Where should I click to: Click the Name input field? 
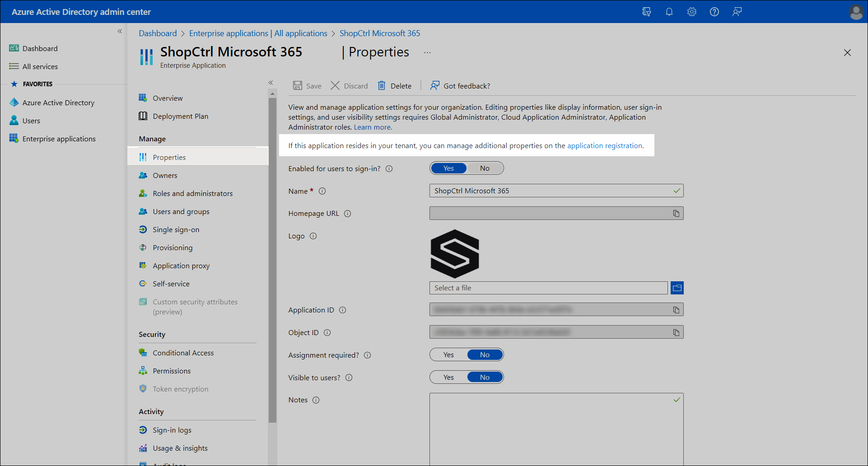556,191
